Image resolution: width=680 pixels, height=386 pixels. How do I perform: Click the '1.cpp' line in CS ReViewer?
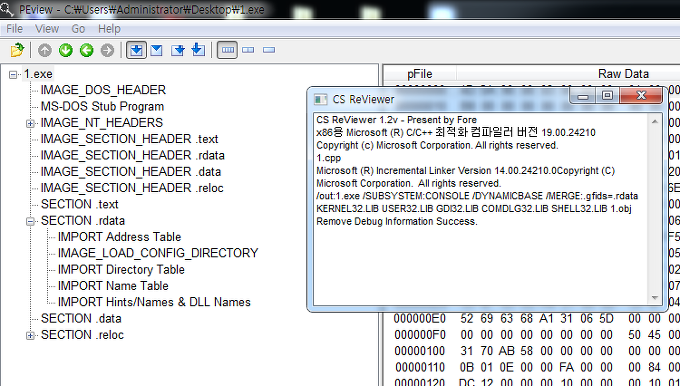tap(328, 158)
